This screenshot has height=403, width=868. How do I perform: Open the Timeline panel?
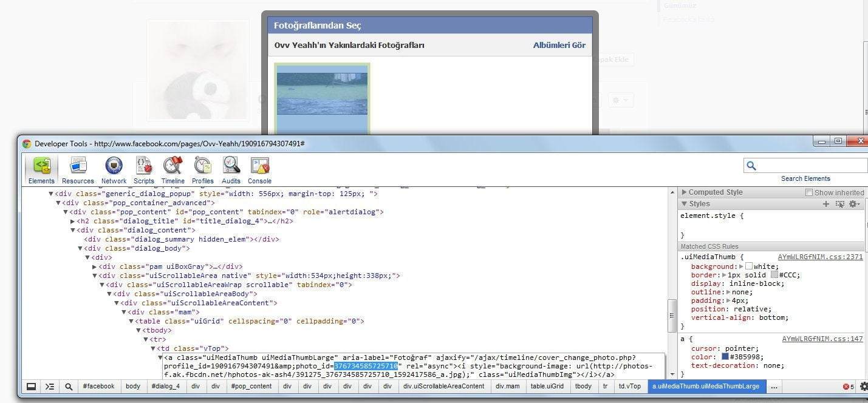pyautogui.click(x=173, y=170)
